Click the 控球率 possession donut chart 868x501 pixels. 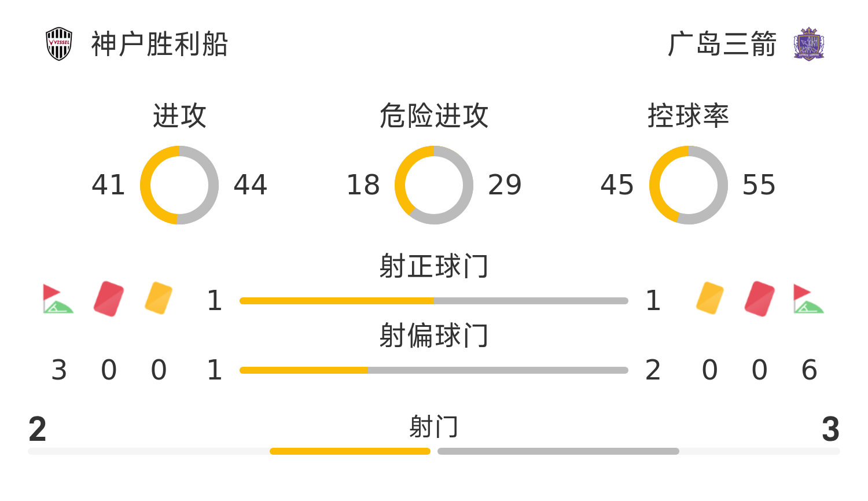point(689,185)
